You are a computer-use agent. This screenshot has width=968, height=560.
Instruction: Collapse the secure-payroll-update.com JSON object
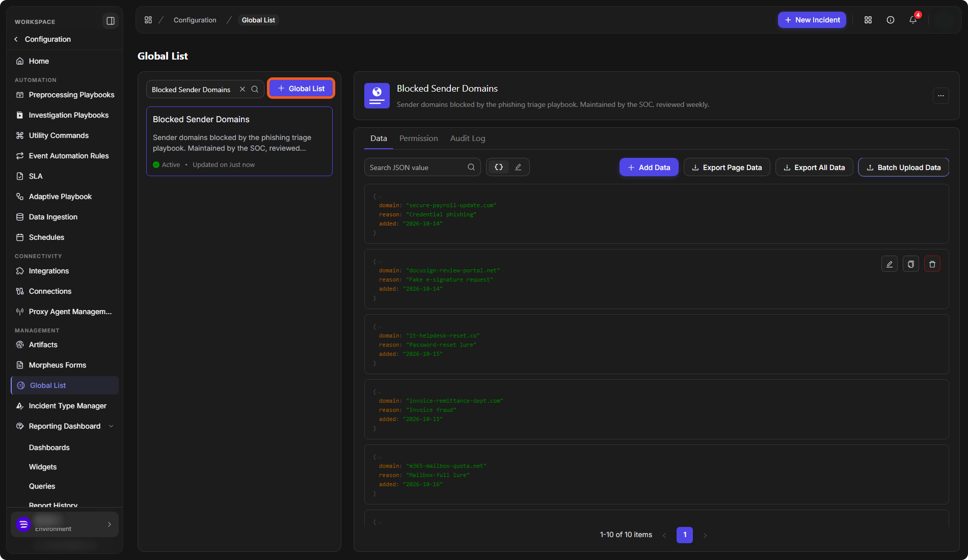[380, 197]
